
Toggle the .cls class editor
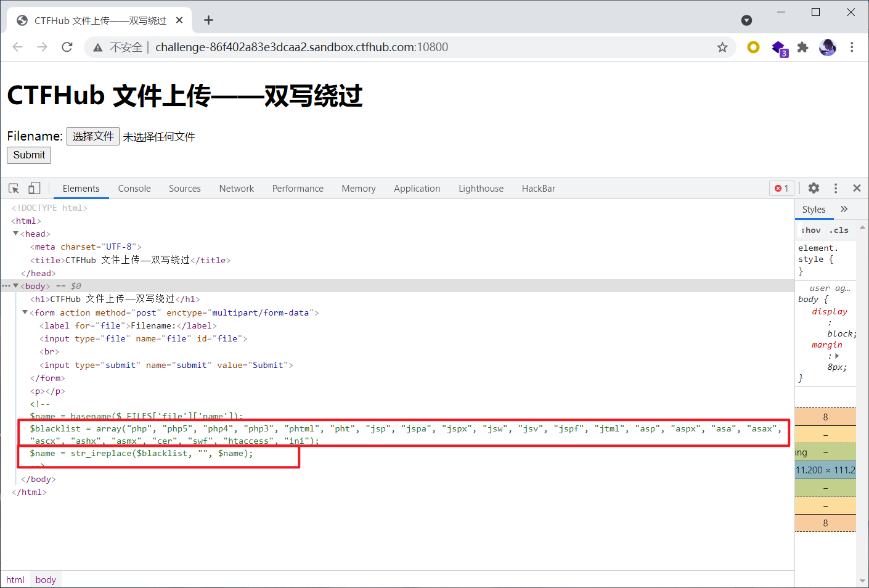(x=839, y=231)
